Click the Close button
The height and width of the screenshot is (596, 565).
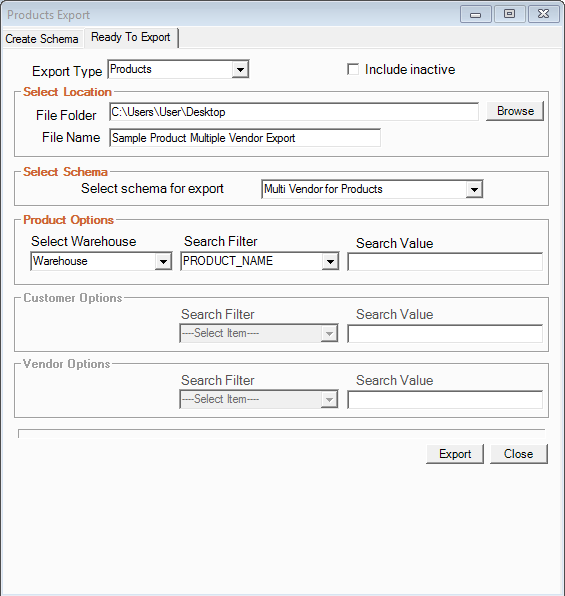pyautogui.click(x=519, y=454)
